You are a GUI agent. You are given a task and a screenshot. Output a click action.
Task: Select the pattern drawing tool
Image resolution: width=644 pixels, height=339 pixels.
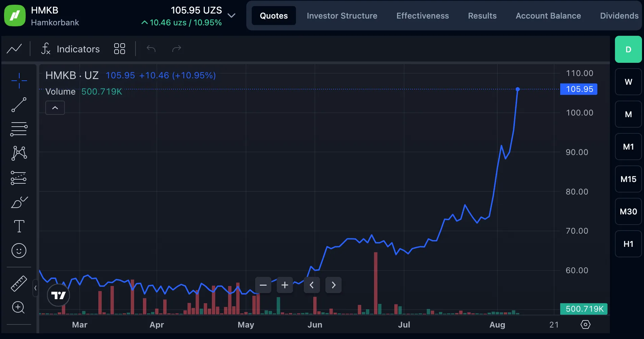point(19,153)
